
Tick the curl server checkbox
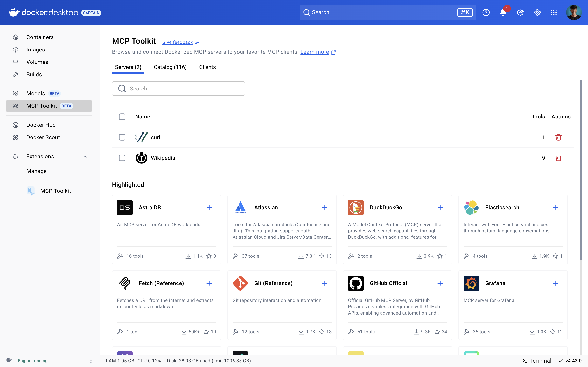click(x=122, y=137)
